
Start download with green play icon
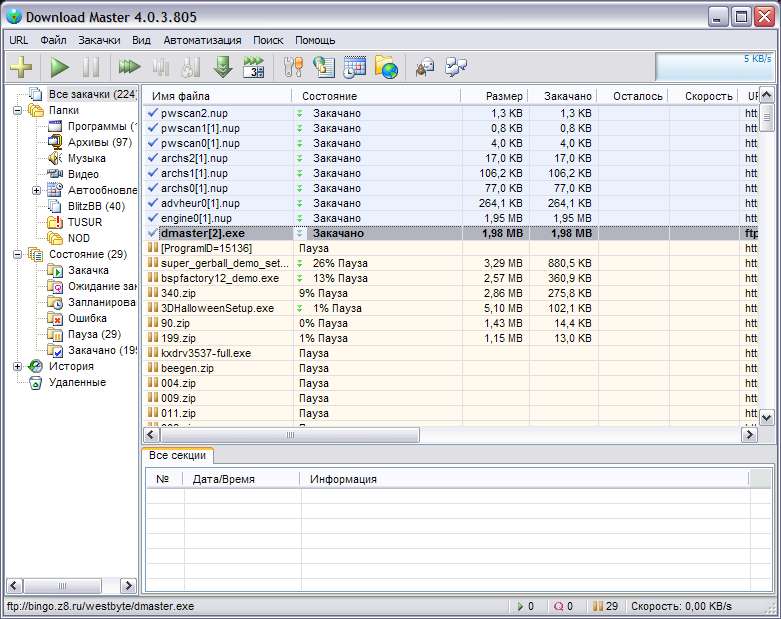[x=59, y=67]
